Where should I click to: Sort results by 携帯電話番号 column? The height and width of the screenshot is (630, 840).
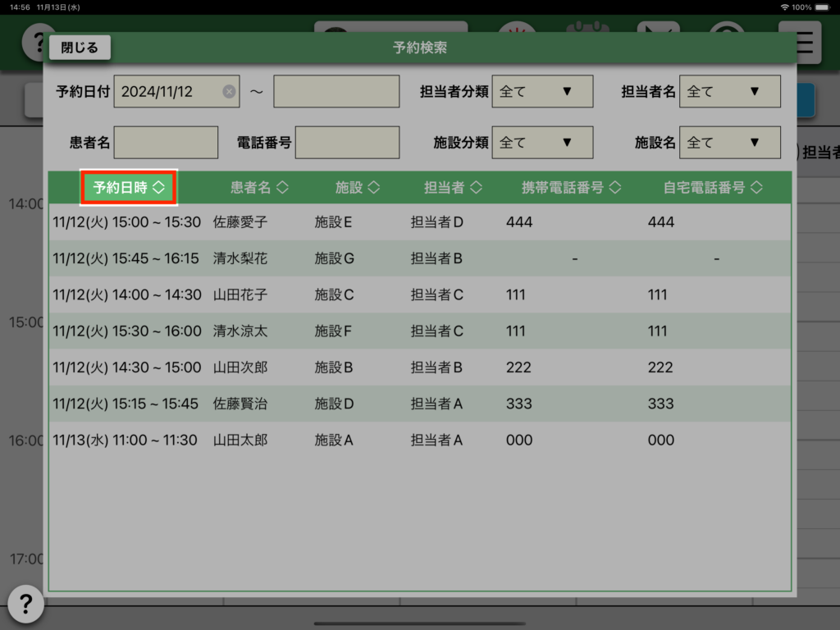(572, 188)
